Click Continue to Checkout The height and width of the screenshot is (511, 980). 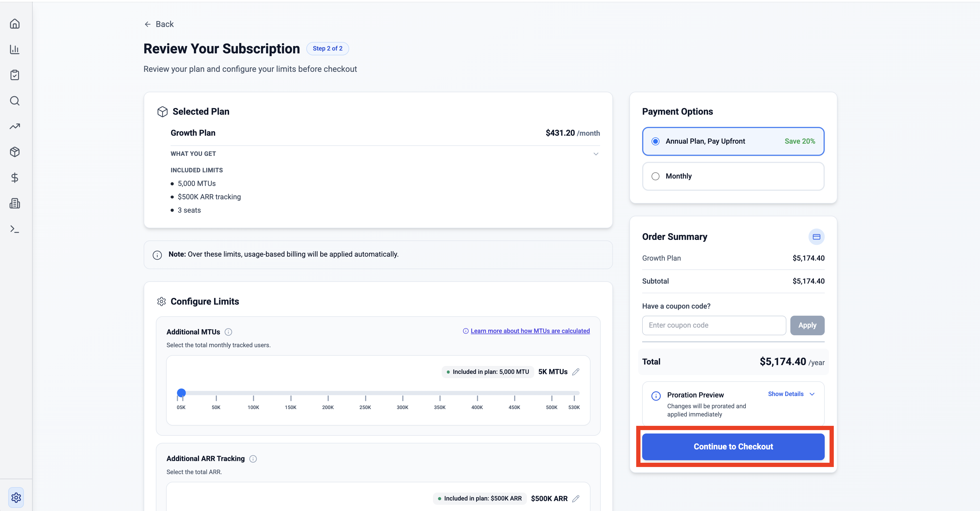tap(733, 447)
